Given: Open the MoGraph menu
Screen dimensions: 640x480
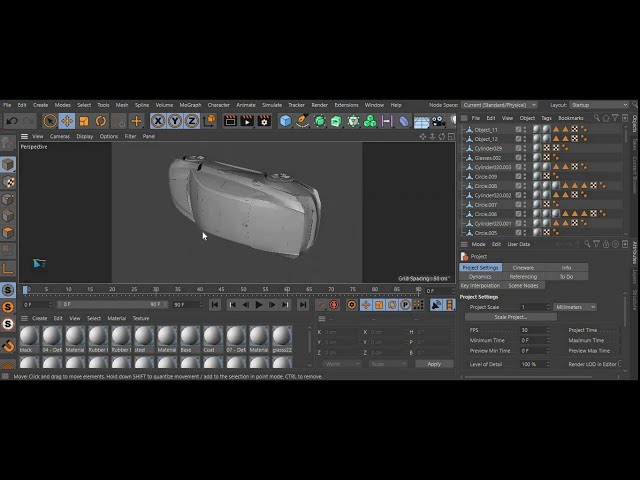Looking at the screenshot, I should (x=190, y=105).
